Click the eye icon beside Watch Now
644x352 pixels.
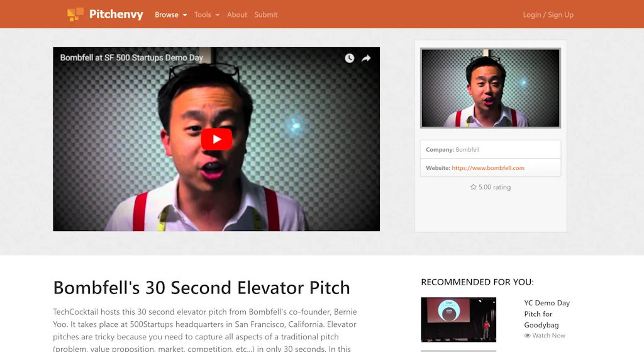tap(528, 336)
